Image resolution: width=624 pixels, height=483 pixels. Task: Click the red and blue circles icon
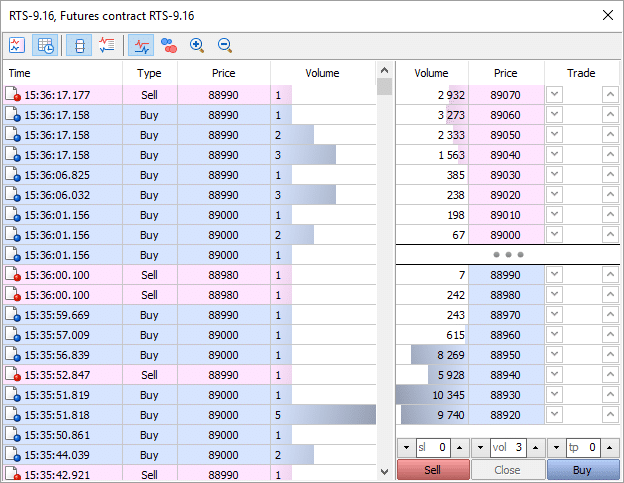[168, 45]
